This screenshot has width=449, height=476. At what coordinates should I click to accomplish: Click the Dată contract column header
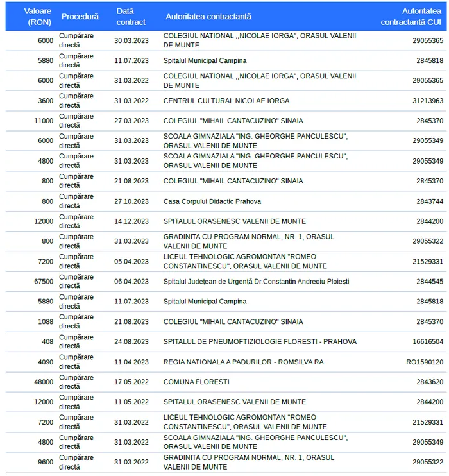[131, 17]
